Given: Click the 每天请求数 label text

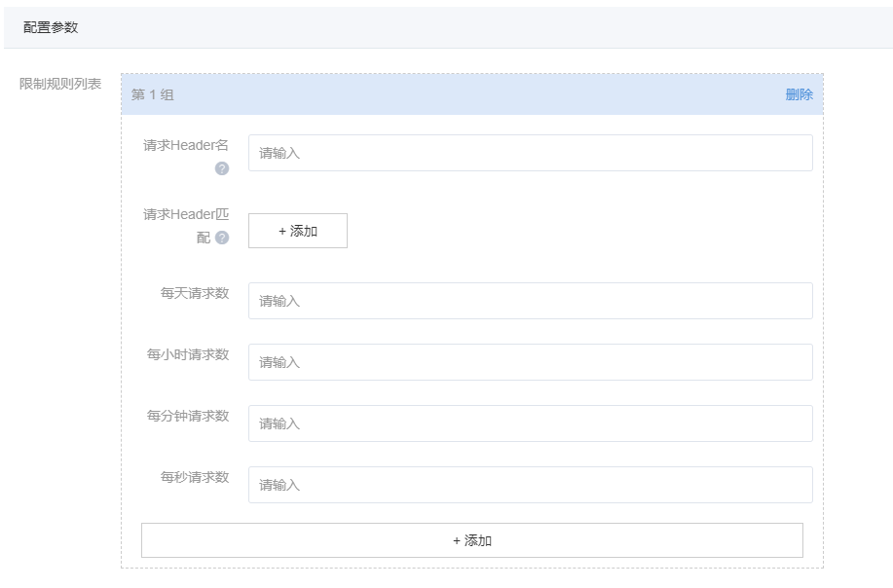Looking at the screenshot, I should (195, 293).
